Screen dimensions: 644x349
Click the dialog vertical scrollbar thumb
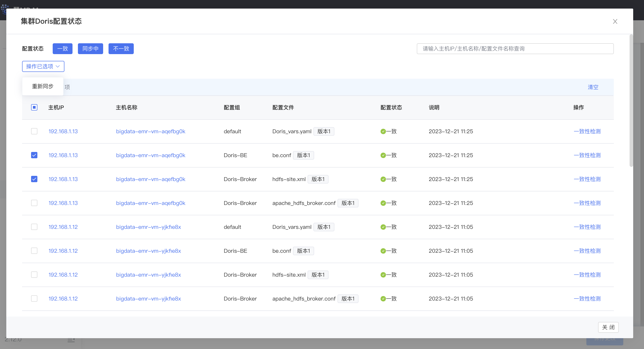pyautogui.click(x=631, y=100)
